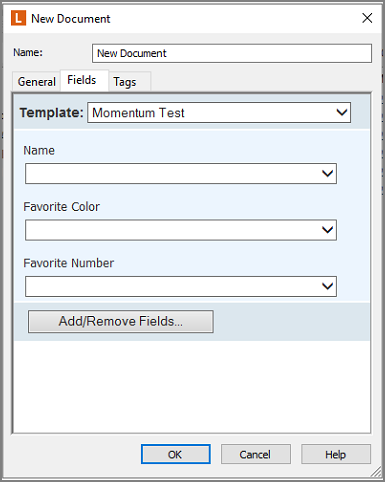Select the Fields tab
Screen dimensions: 385x482
[82, 80]
